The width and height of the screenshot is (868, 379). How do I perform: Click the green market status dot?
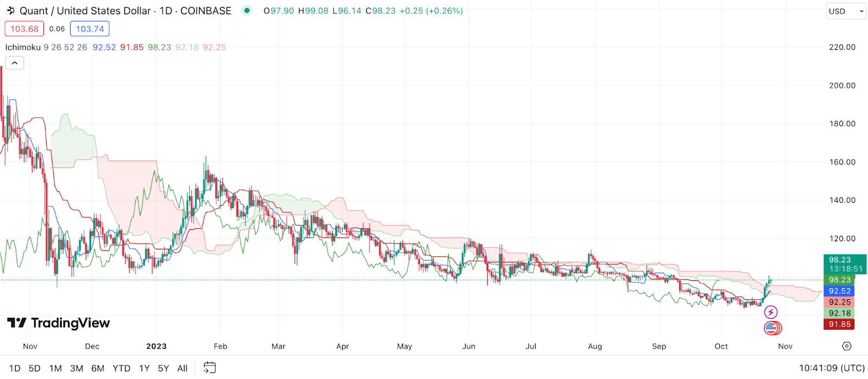click(247, 10)
